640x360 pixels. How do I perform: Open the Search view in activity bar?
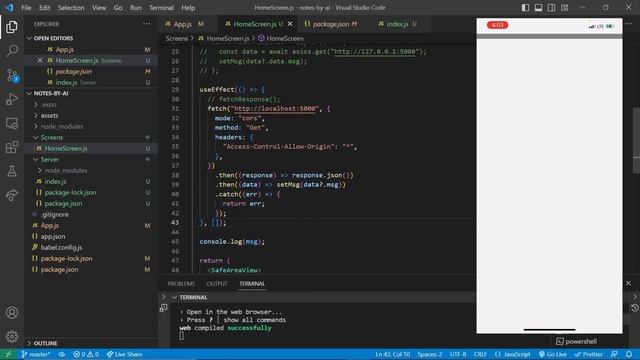click(x=12, y=51)
